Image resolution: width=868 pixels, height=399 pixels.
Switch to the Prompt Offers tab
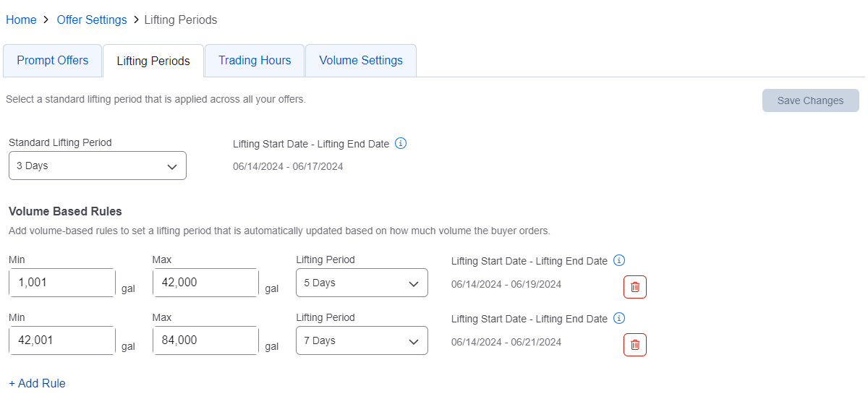tap(53, 61)
